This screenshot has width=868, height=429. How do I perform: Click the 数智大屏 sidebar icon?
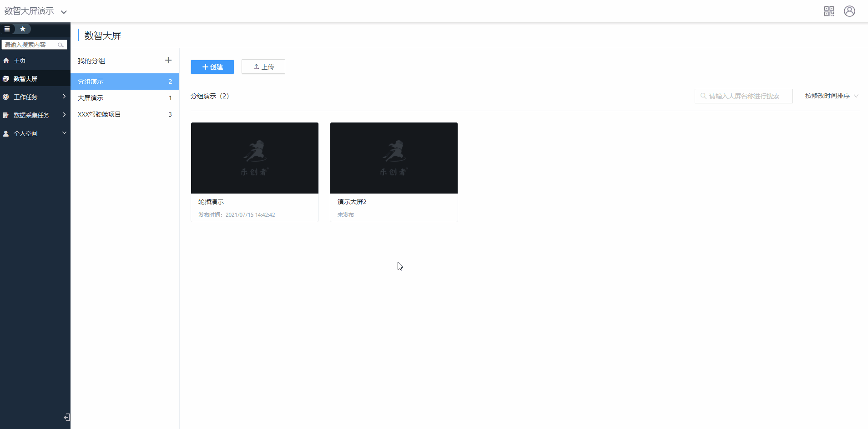pos(6,79)
